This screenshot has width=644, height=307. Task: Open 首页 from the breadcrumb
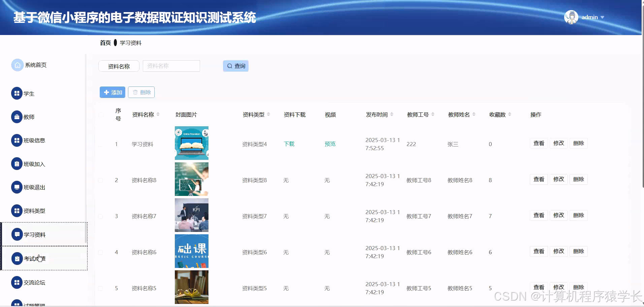105,43
